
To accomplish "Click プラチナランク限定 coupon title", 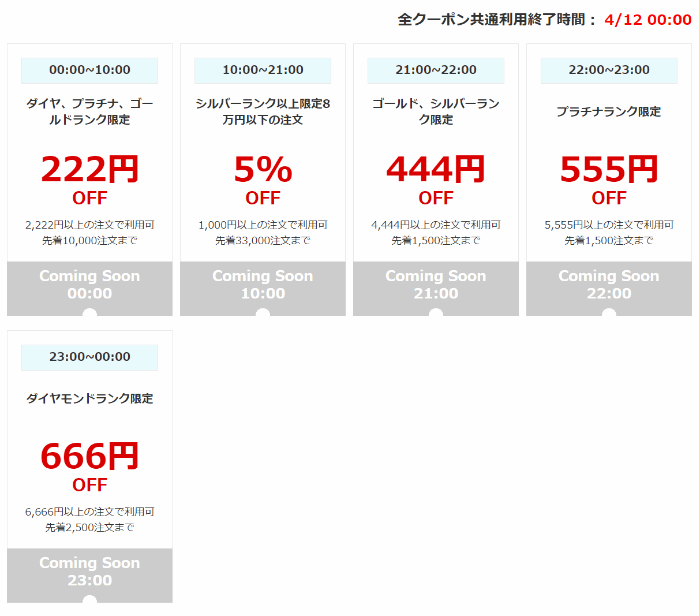I will tap(609, 111).
